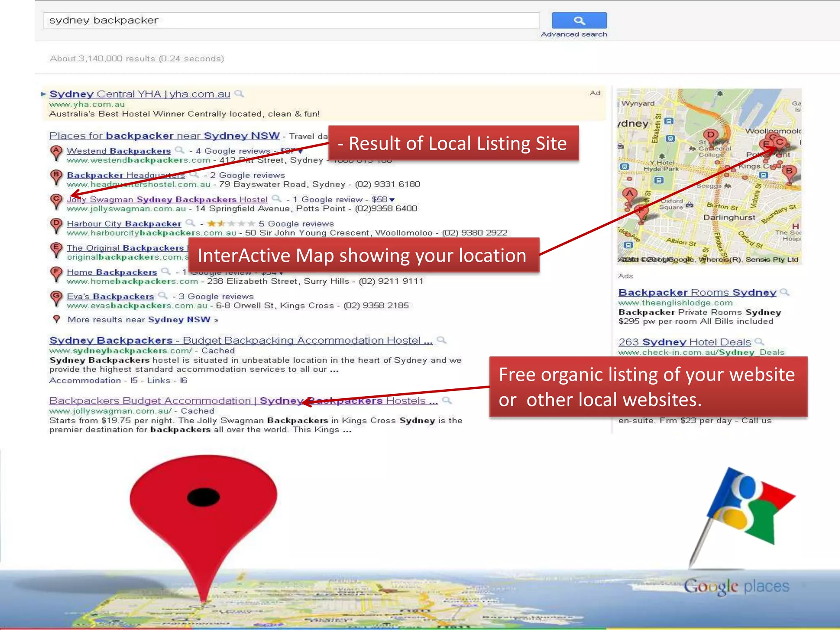
Task: Click '1 Google review' for Jolly Swagman
Action: coord(328,200)
